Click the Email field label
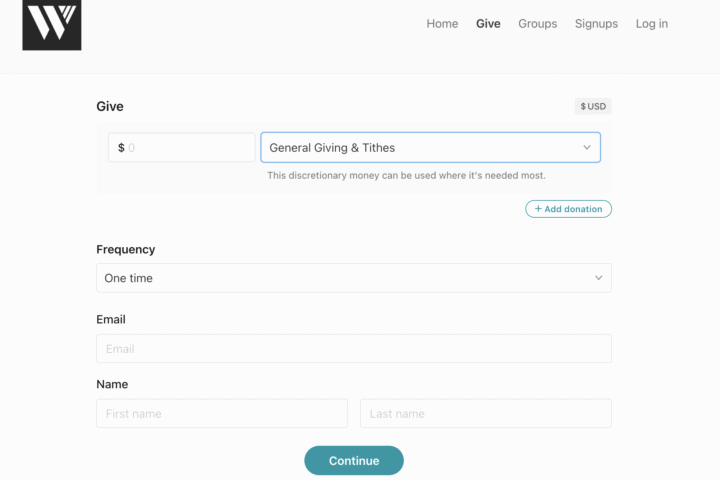Viewport: 720px width, 480px height. coord(111,320)
